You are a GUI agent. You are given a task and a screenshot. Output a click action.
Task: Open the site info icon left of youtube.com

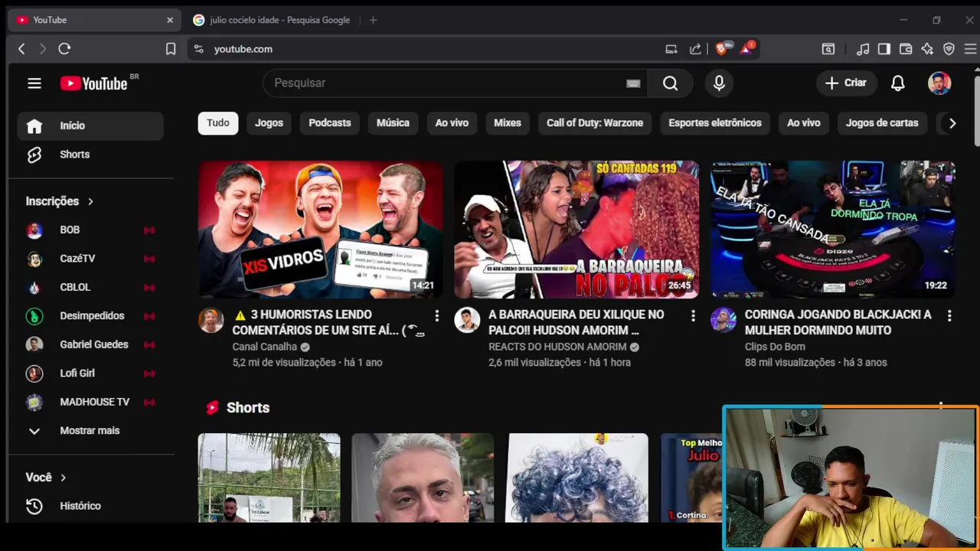tap(198, 49)
